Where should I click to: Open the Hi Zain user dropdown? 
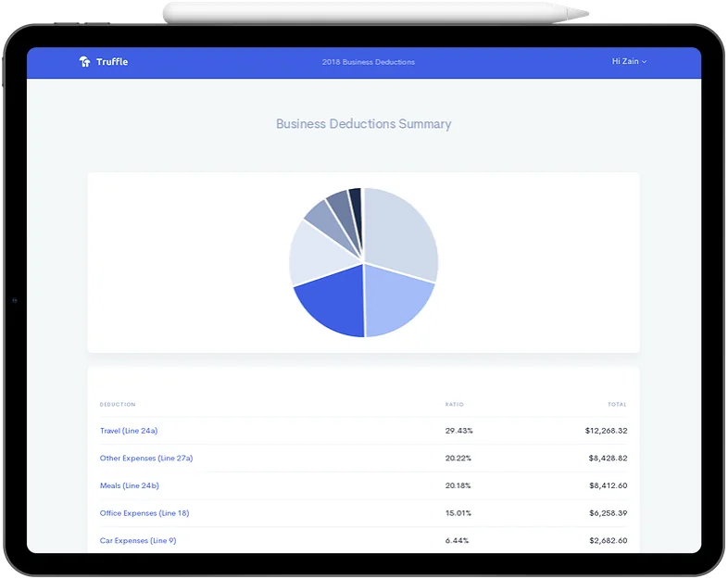[629, 62]
